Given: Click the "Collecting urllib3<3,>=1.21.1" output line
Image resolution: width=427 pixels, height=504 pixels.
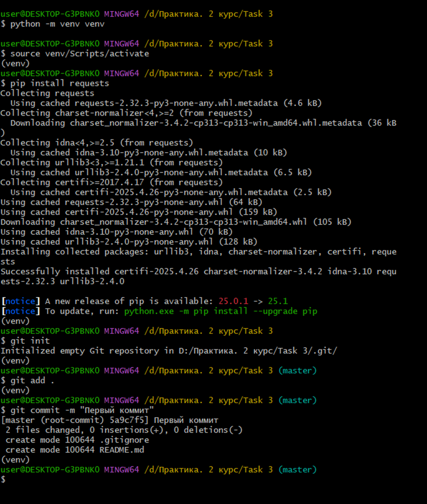Looking at the screenshot, I should [x=111, y=163].
